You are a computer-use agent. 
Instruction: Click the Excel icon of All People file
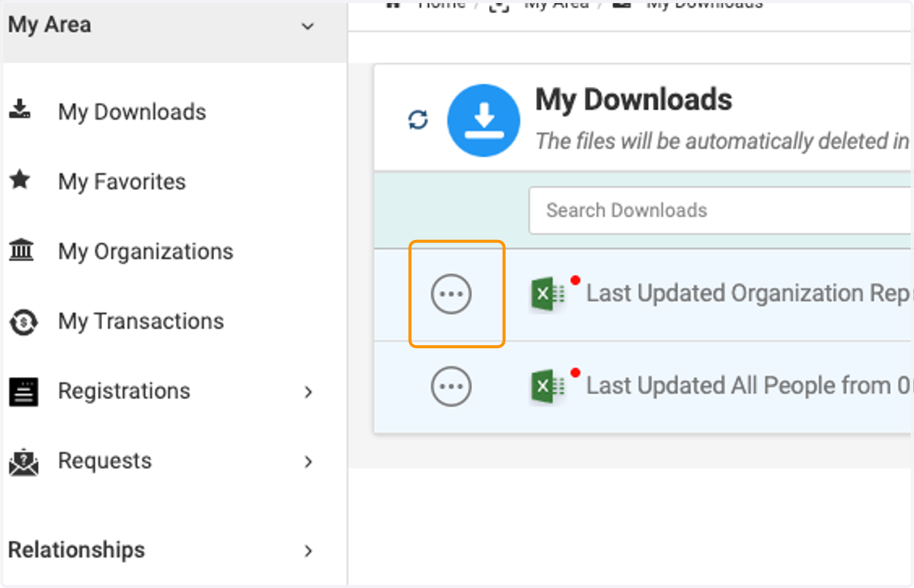pos(548,387)
